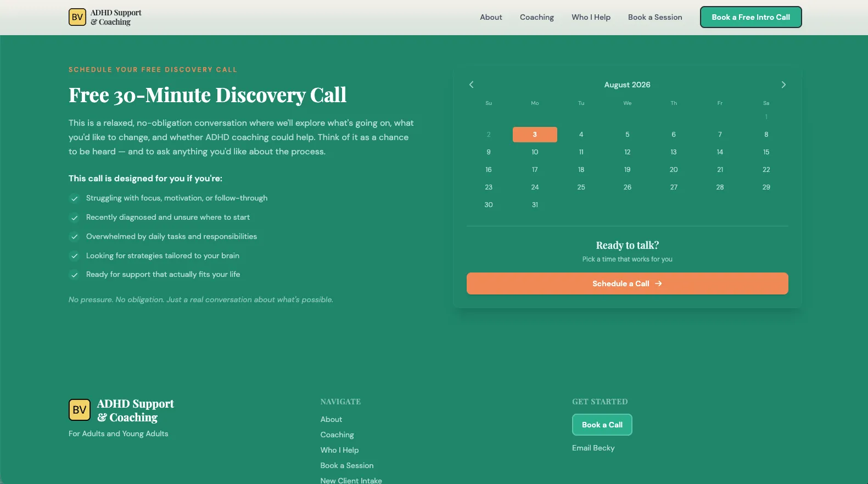868x484 pixels.
Task: Select August 25 in the calendar
Action: click(x=581, y=187)
